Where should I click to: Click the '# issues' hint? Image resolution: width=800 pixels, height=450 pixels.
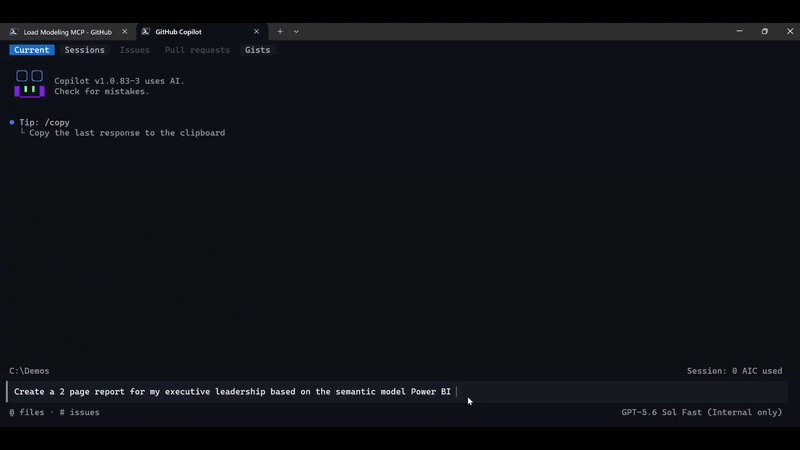click(79, 412)
